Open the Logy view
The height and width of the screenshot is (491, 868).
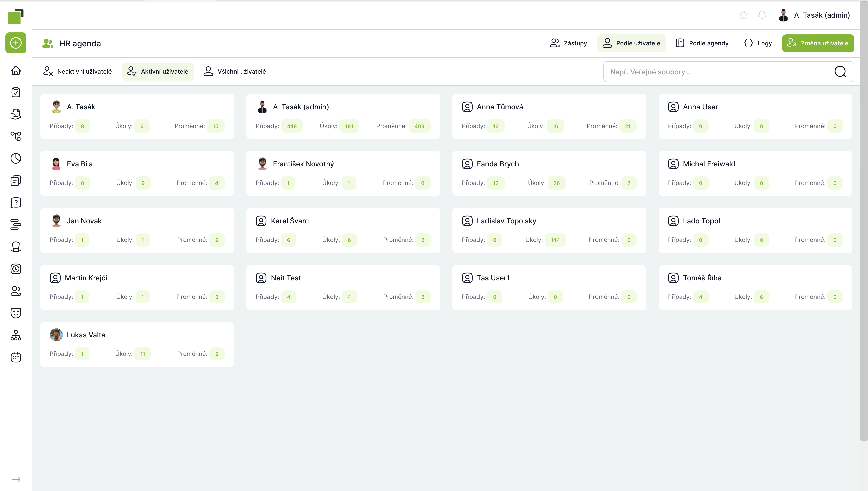click(x=758, y=43)
